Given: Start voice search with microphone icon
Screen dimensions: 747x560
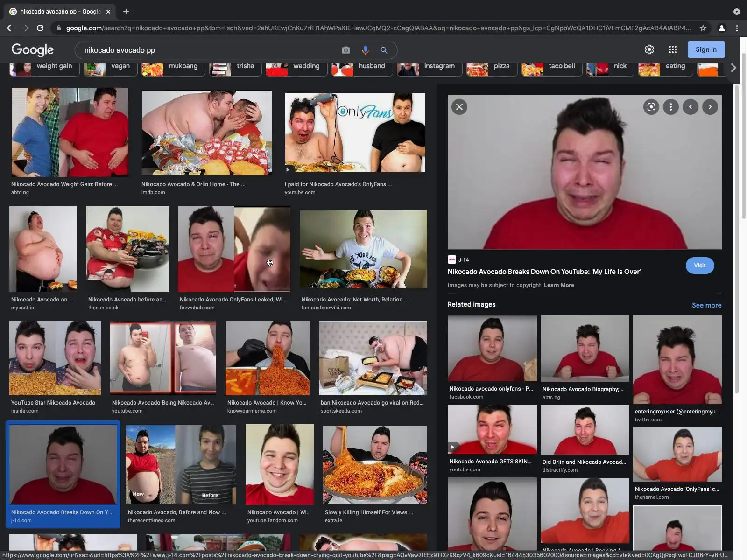Looking at the screenshot, I should tap(365, 50).
